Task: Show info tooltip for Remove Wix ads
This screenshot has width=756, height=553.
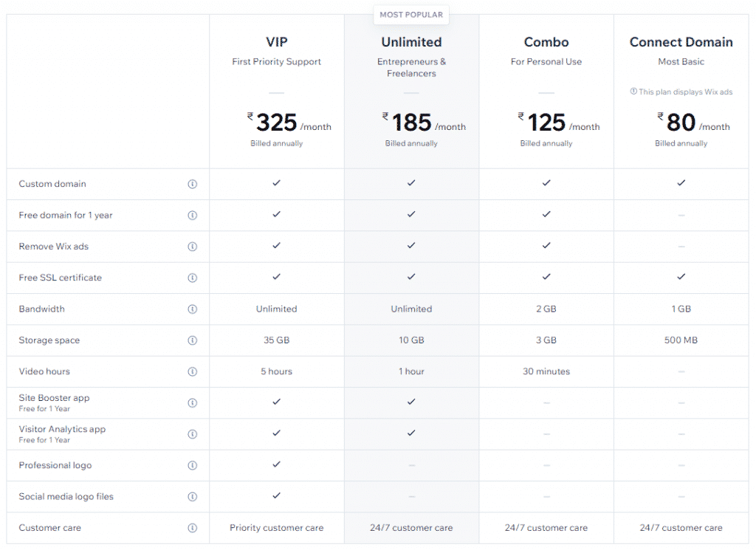Action: tap(193, 247)
